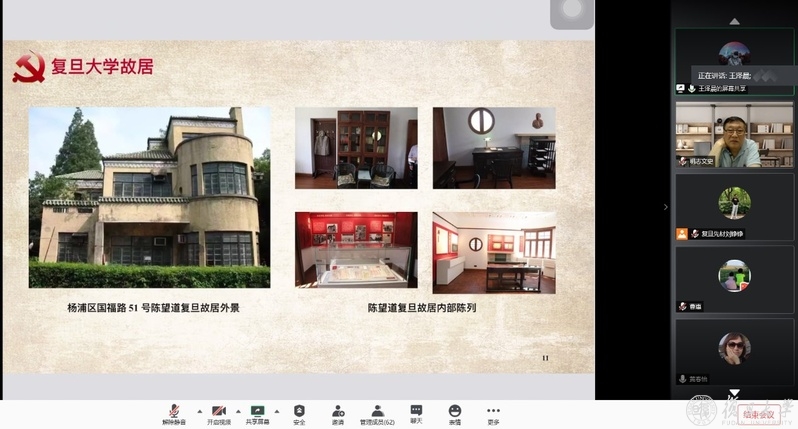Image resolution: width=798 pixels, height=429 pixels.
Task: Open the 聊天 chat icon
Action: (416, 412)
